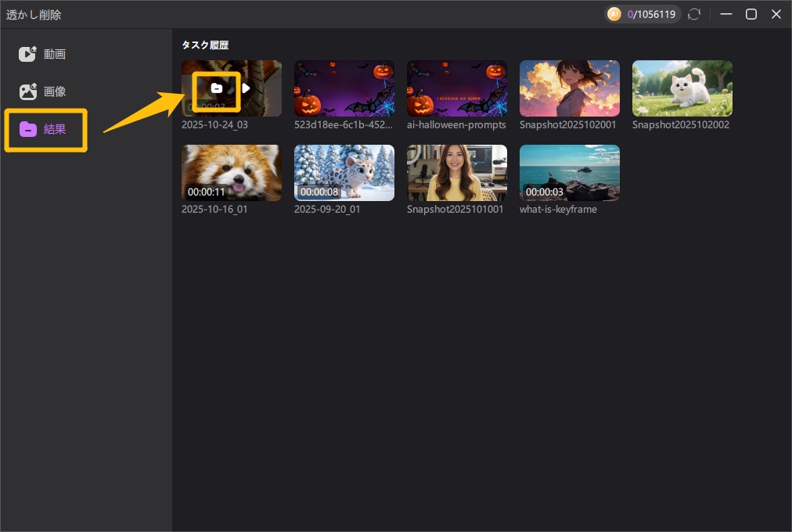Open the ai-halloween-prompts thumbnail

tap(457, 88)
